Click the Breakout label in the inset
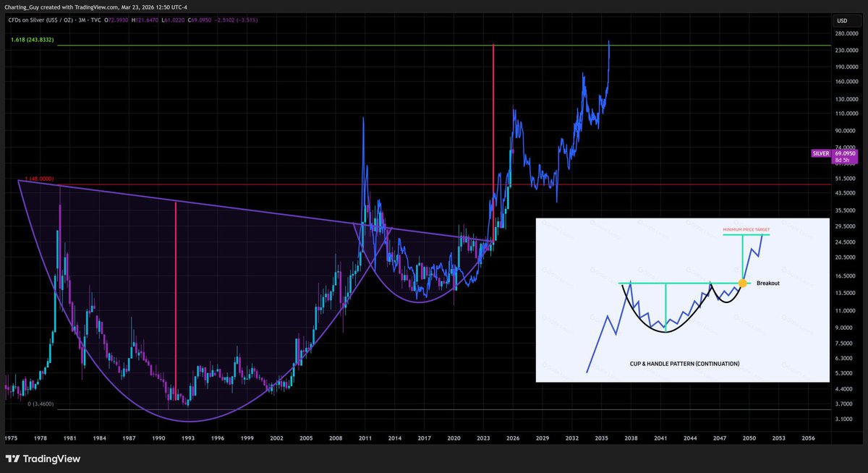 [768, 284]
